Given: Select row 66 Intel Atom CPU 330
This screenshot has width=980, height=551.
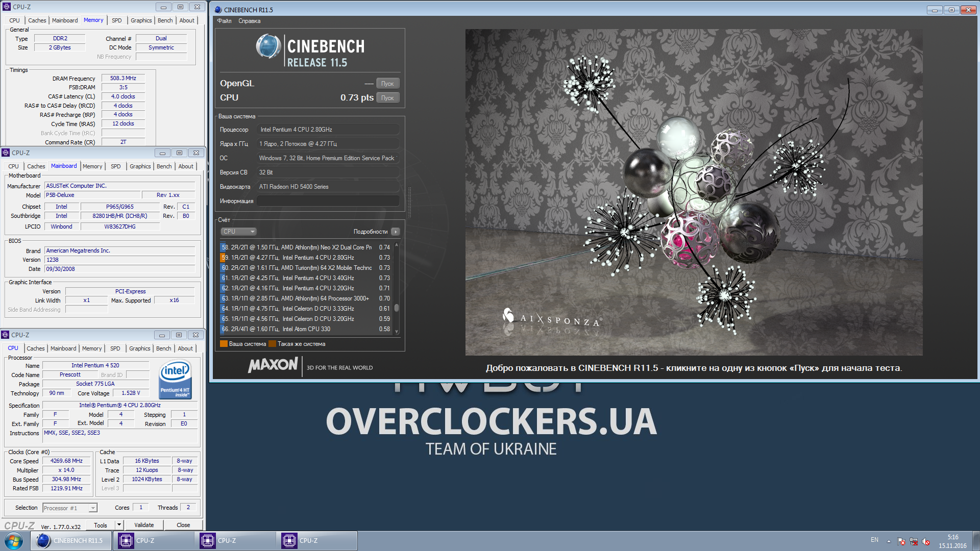Looking at the screenshot, I should click(306, 329).
